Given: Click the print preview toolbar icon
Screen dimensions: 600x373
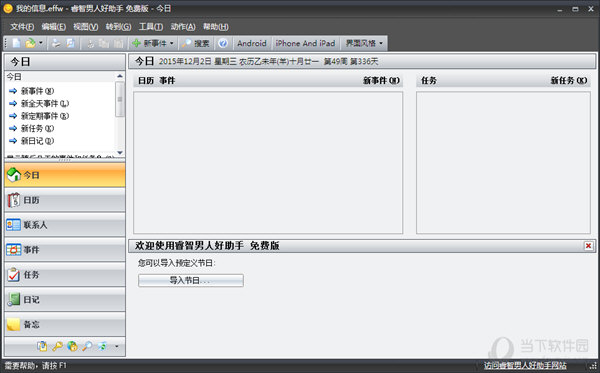Looking at the screenshot, I should [x=70, y=43].
